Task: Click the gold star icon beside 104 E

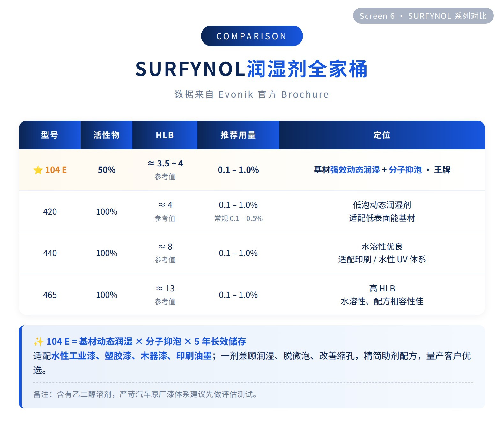Action: 38,170
